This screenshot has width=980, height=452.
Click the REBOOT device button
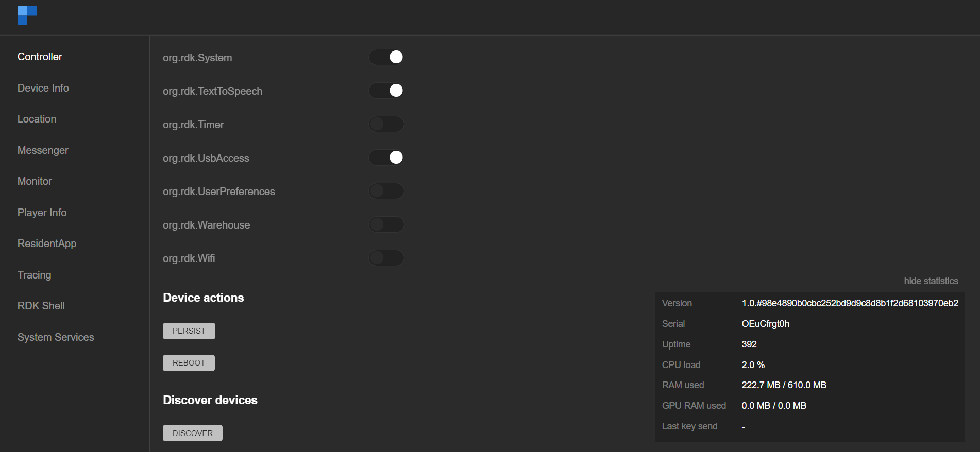(189, 363)
